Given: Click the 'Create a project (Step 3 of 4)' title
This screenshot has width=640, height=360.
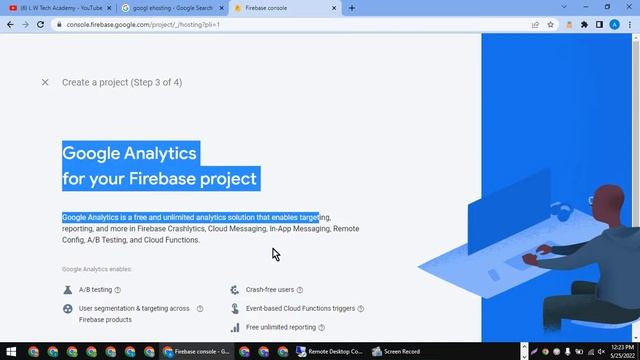Looking at the screenshot, I should click(x=122, y=82).
